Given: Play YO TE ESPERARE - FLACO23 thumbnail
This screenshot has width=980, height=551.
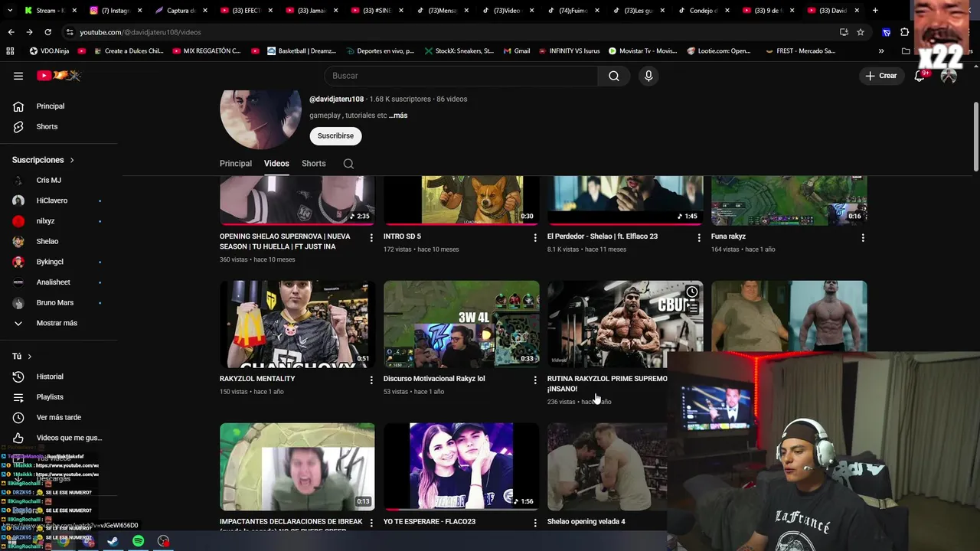Looking at the screenshot, I should (461, 466).
